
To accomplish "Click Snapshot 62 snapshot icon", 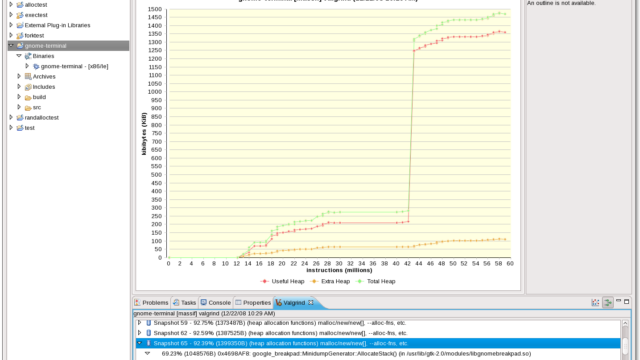I will point(149,333).
